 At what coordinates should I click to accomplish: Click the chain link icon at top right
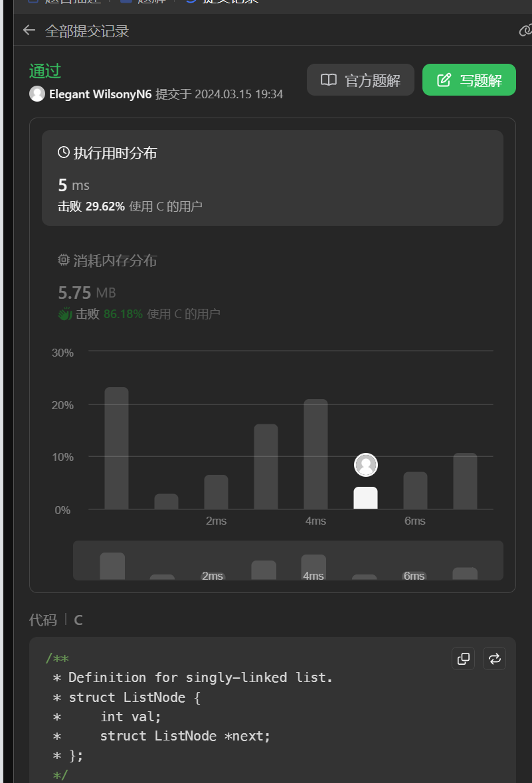(525, 30)
